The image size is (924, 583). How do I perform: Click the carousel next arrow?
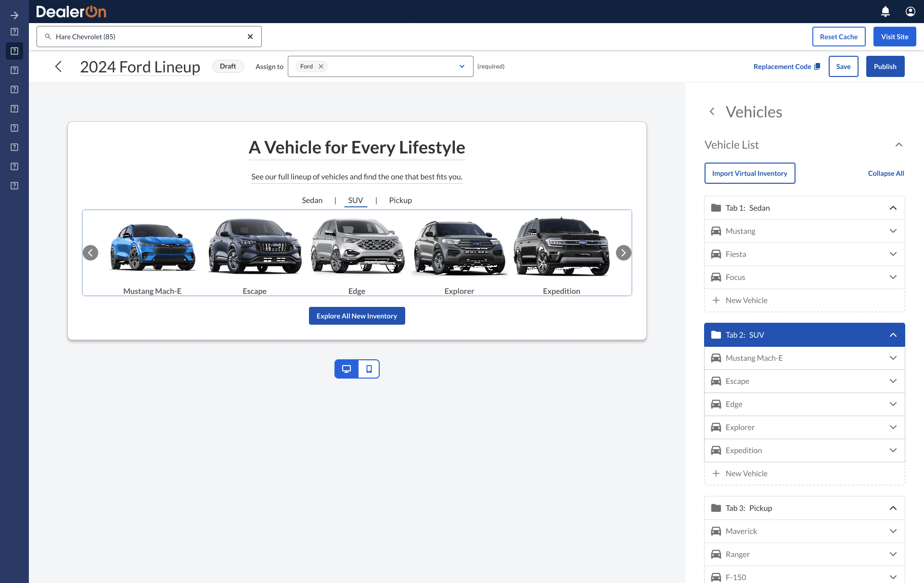pyautogui.click(x=624, y=253)
